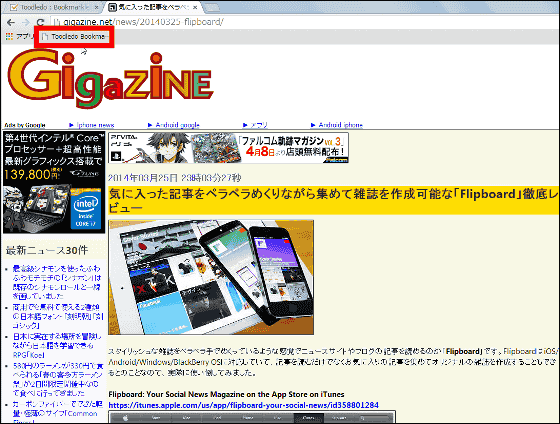Close the Toodledo browser tab
Image resolution: width=560 pixels, height=424 pixels.
tap(97, 7)
